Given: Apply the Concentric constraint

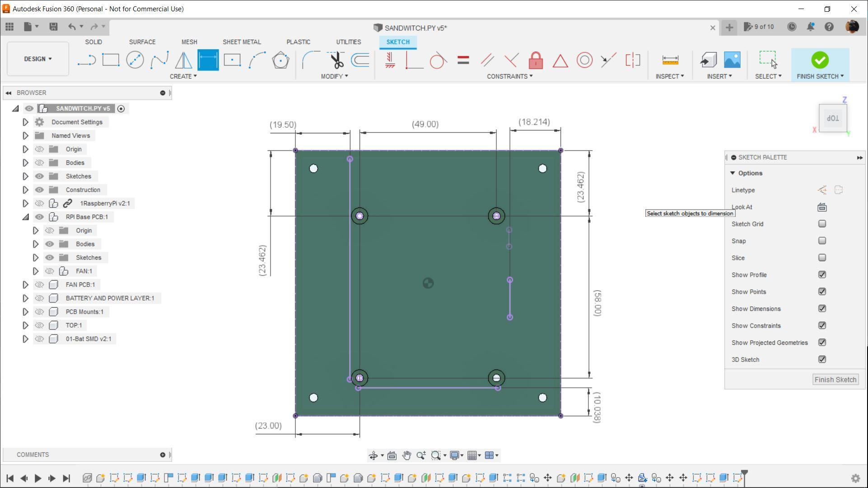Looking at the screenshot, I should 584,60.
